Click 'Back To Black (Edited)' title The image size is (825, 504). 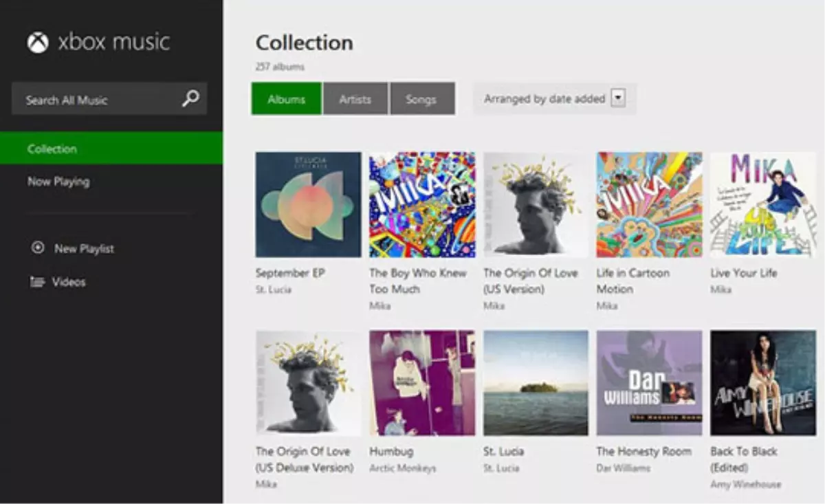[x=744, y=459]
